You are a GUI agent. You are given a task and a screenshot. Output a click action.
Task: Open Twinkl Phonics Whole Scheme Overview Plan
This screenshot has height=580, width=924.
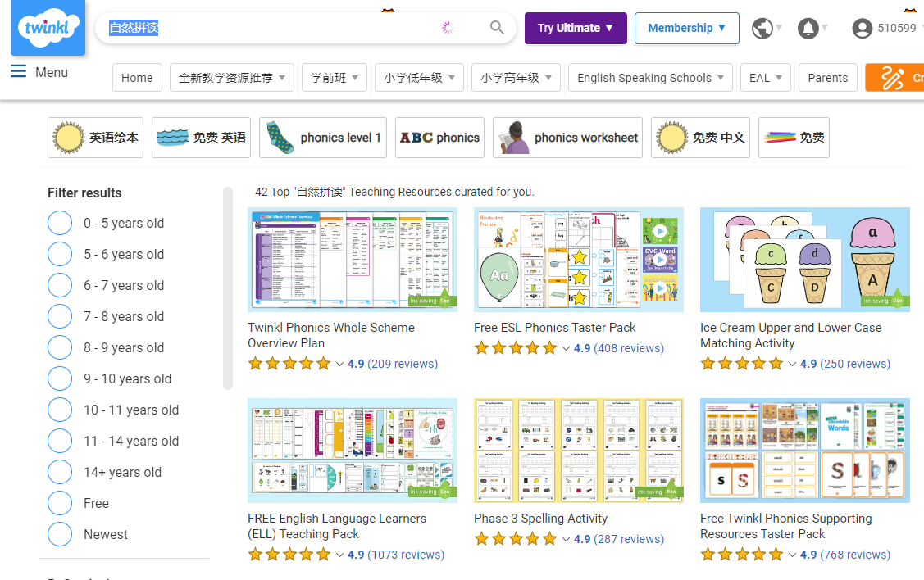click(x=330, y=335)
